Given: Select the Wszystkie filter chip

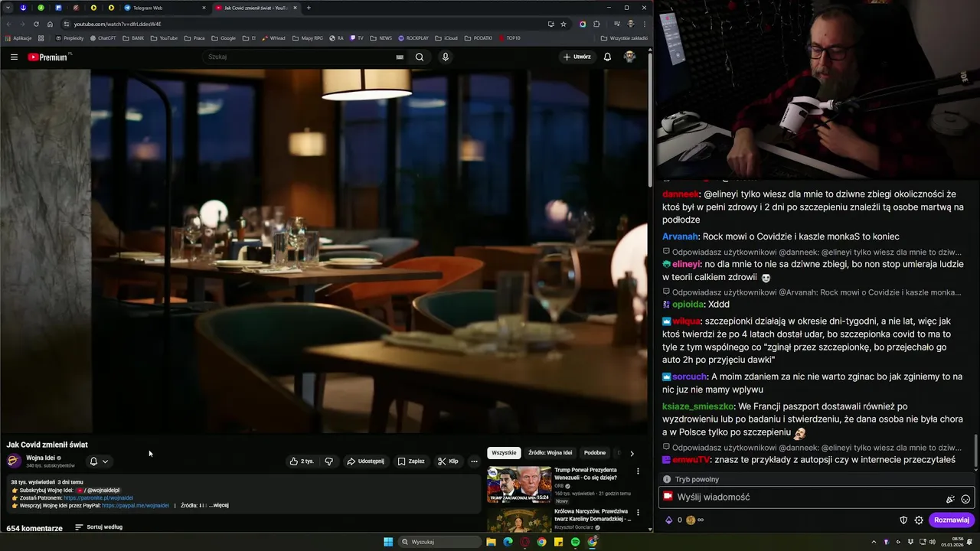Looking at the screenshot, I should 504,453.
